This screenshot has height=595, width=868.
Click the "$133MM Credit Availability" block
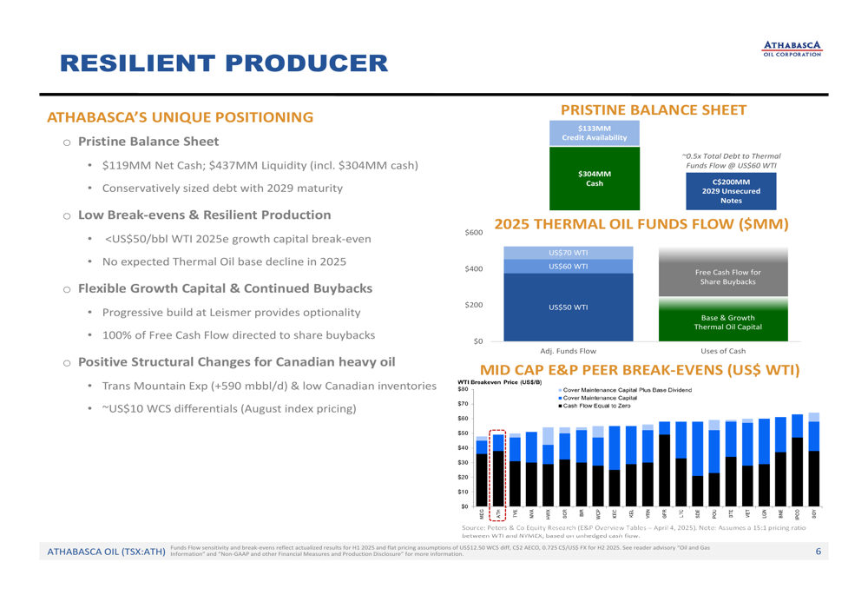[x=595, y=133]
